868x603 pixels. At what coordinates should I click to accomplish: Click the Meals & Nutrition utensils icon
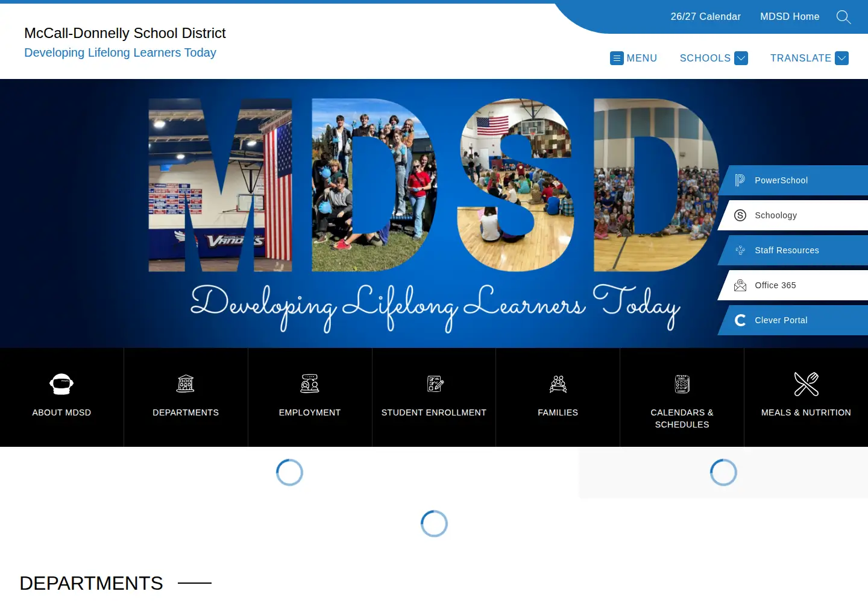point(807,384)
